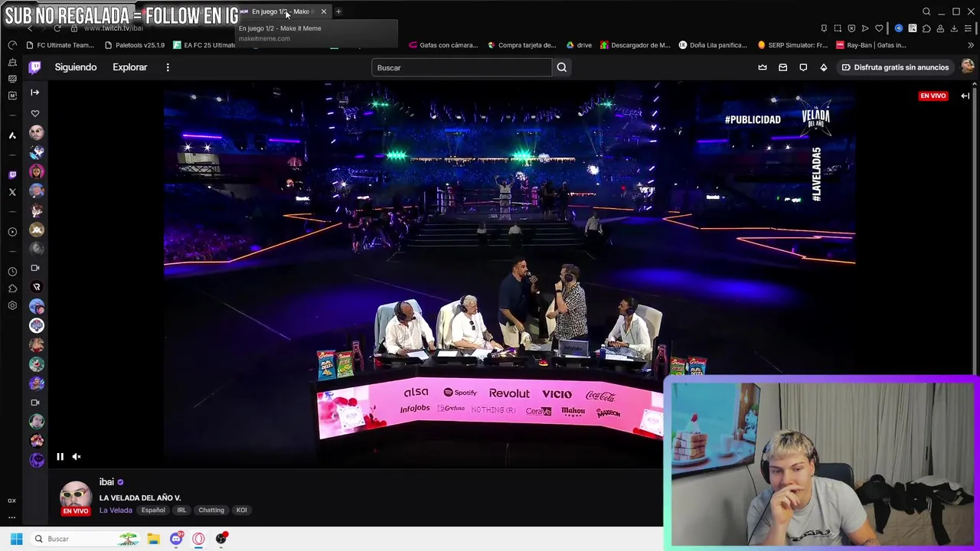The image size is (980, 551).
Task: Click the ad-blocker shield icon
Action: (x=851, y=28)
